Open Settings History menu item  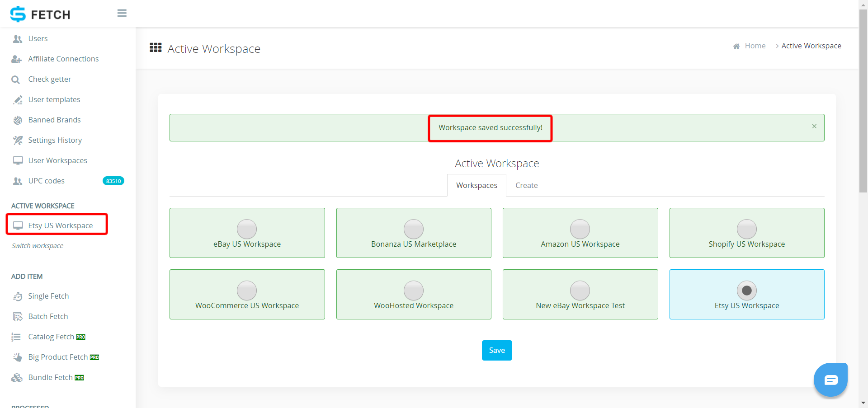[55, 141]
